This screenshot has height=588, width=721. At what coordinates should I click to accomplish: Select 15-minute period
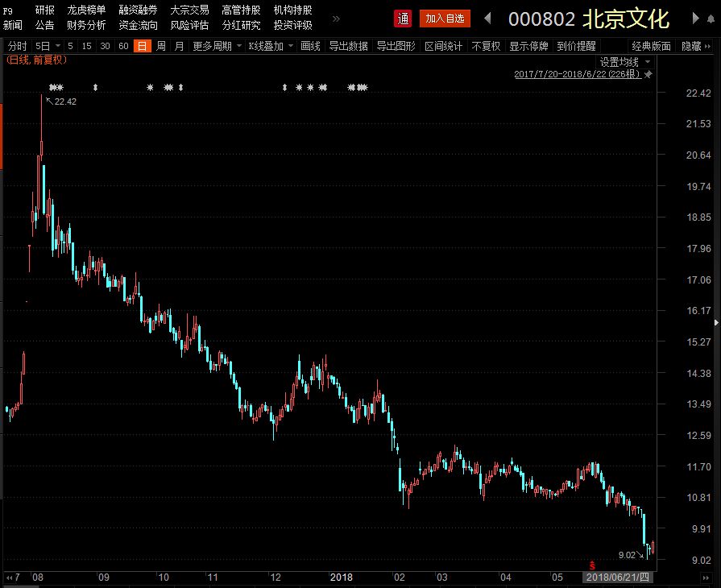86,46
